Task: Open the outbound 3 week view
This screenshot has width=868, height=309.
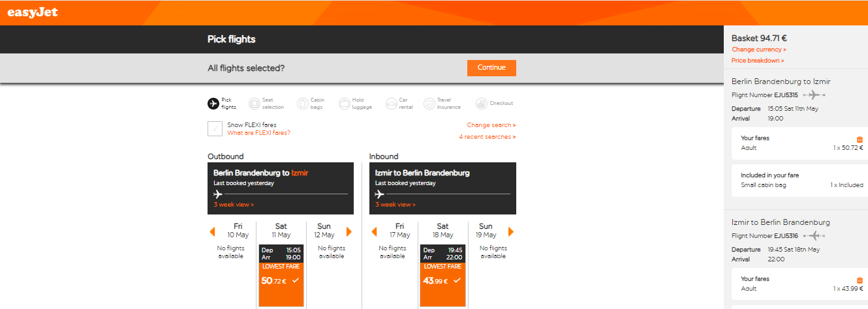Action: pyautogui.click(x=234, y=205)
